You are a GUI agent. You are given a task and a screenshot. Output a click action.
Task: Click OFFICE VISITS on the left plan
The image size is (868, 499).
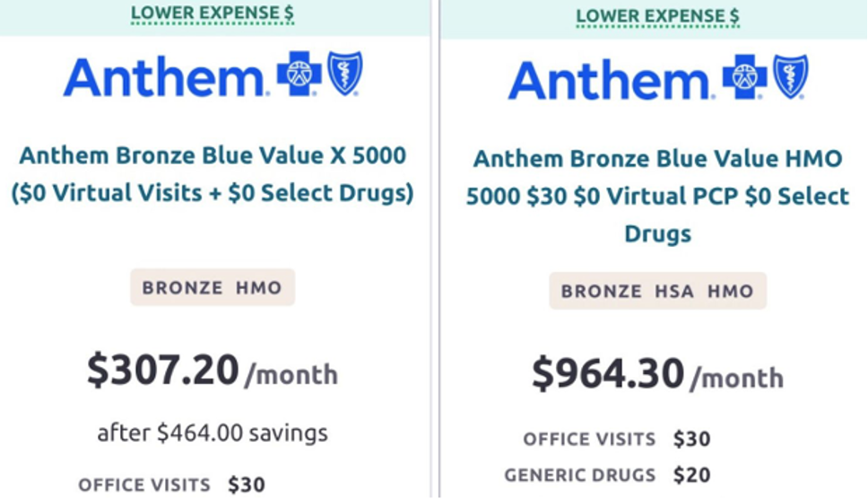[144, 485]
